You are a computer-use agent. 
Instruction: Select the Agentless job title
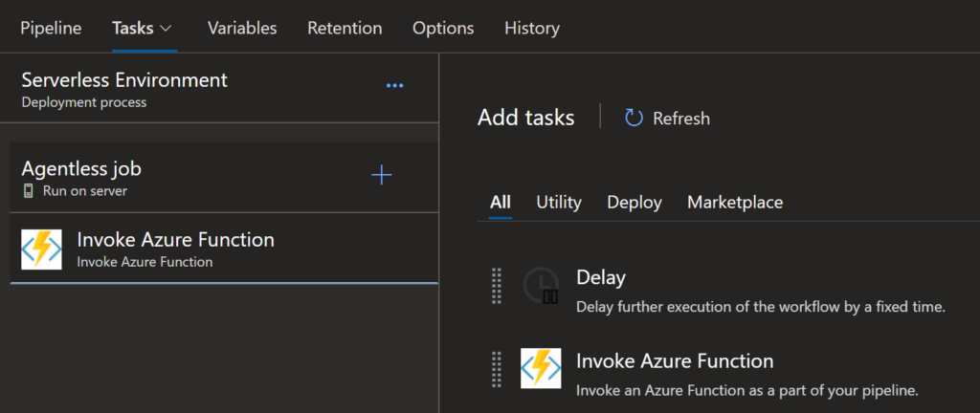(x=81, y=169)
